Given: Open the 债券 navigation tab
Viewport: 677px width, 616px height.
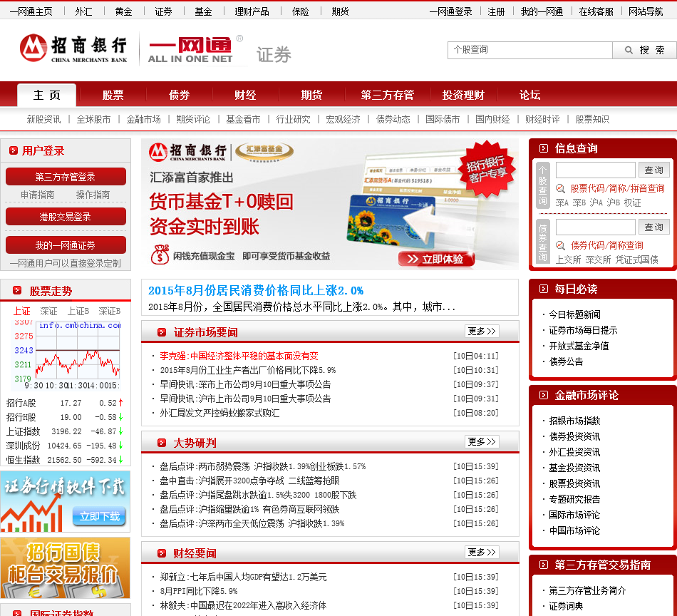Looking at the screenshot, I should click(x=179, y=95).
